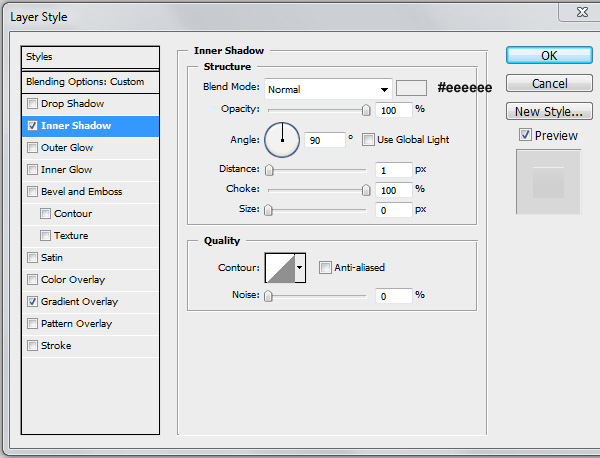Click the Distance slider handle
Screen dimensions: 600x458
click(x=269, y=170)
